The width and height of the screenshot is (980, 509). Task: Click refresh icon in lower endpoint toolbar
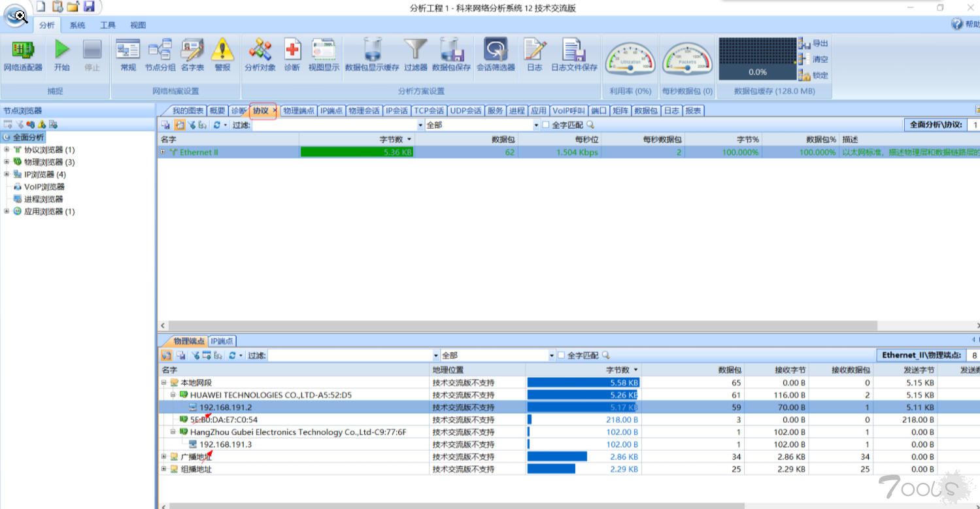click(x=232, y=355)
